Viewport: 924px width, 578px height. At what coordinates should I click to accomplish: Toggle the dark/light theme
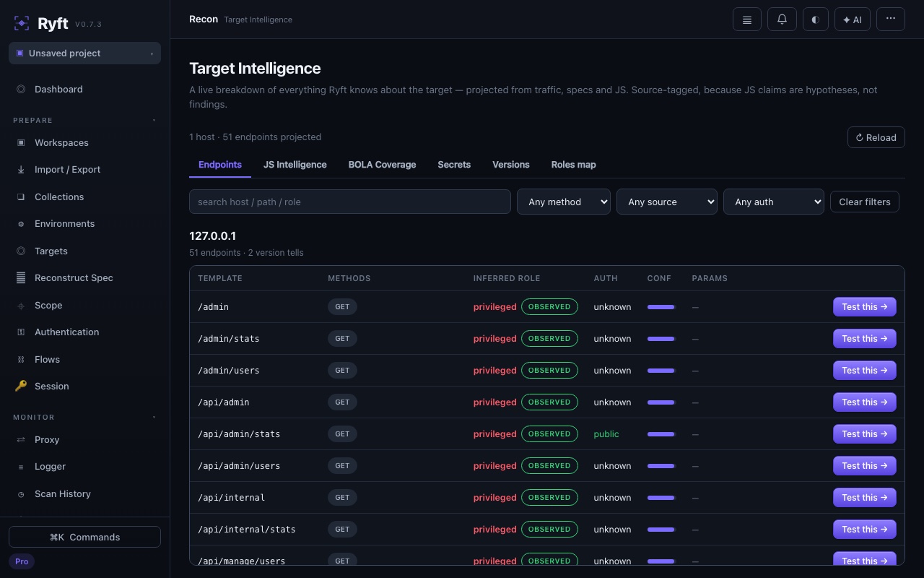pos(815,20)
